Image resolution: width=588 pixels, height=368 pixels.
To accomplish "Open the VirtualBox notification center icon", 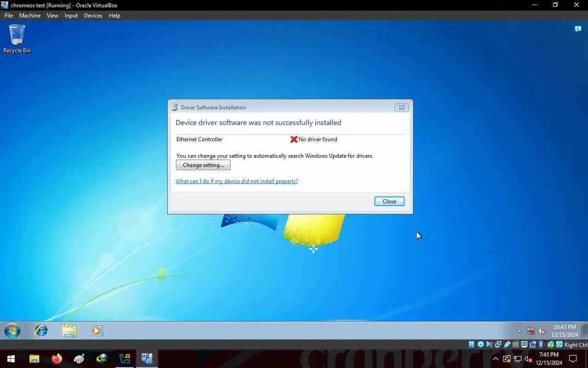I will click(578, 29).
